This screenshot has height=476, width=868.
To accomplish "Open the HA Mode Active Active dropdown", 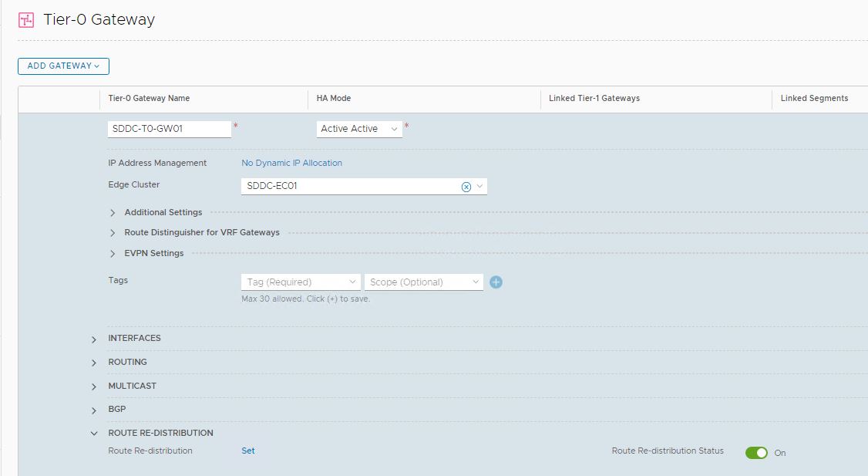I will [x=359, y=129].
